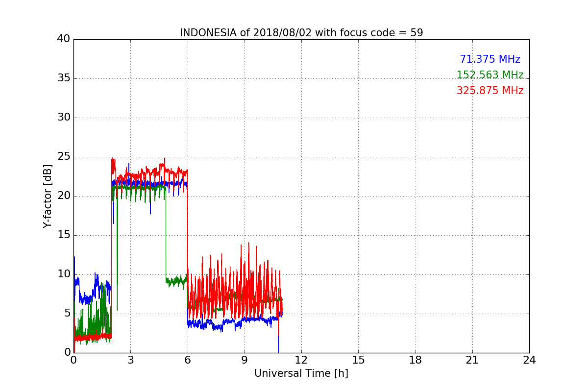Click x-axis tick label 9
This screenshot has height=392, width=588.
(245, 360)
